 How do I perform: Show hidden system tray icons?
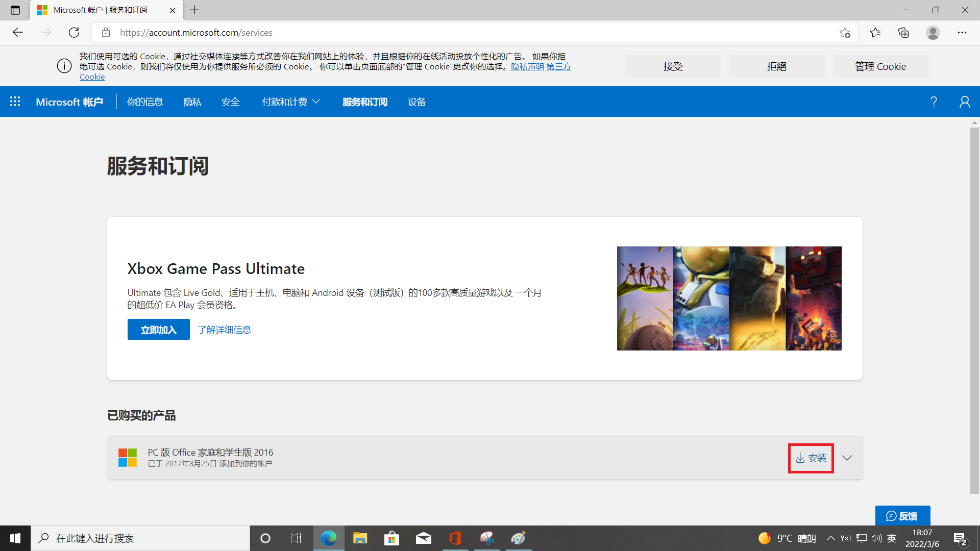[831, 538]
